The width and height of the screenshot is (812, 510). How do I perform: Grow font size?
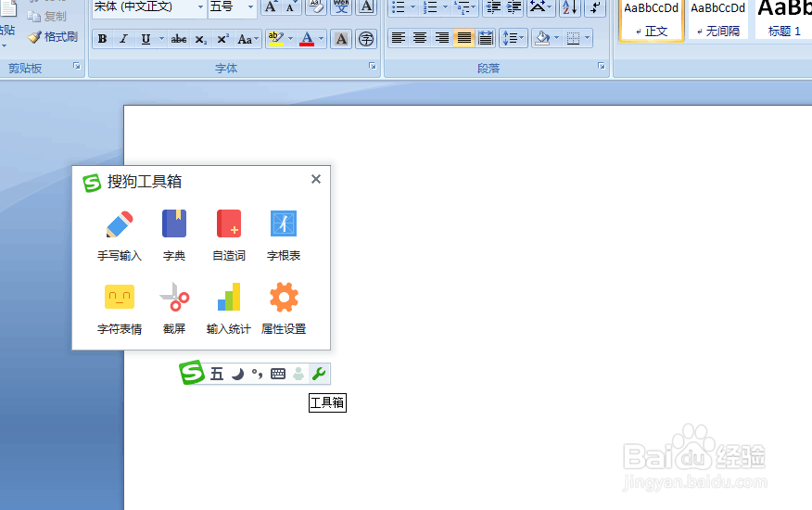pyautogui.click(x=271, y=7)
